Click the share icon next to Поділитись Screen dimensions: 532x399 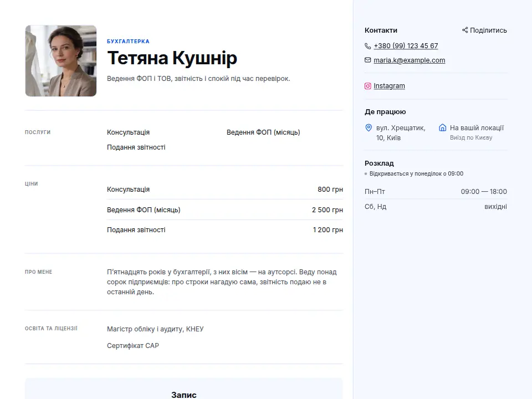point(465,30)
